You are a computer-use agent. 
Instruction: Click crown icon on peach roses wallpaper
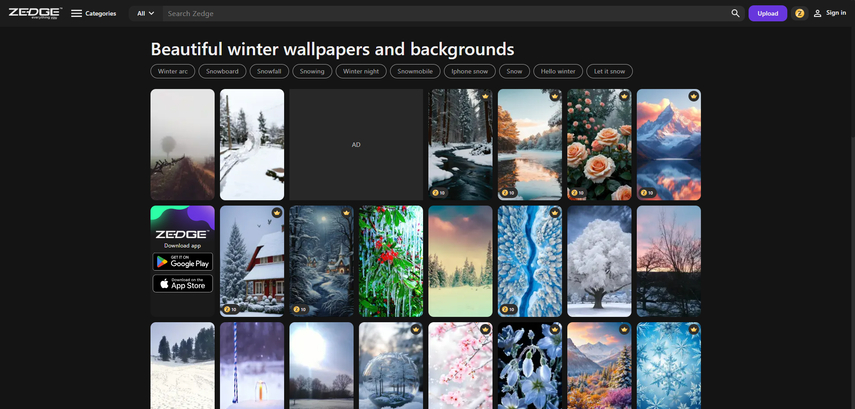[x=624, y=97]
